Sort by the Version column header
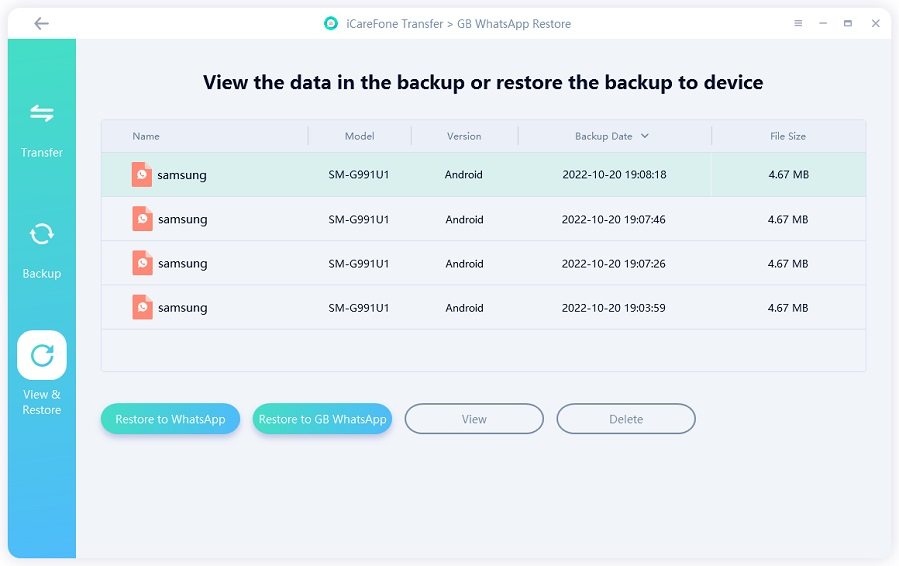Image resolution: width=899 pixels, height=566 pixels. [x=464, y=136]
